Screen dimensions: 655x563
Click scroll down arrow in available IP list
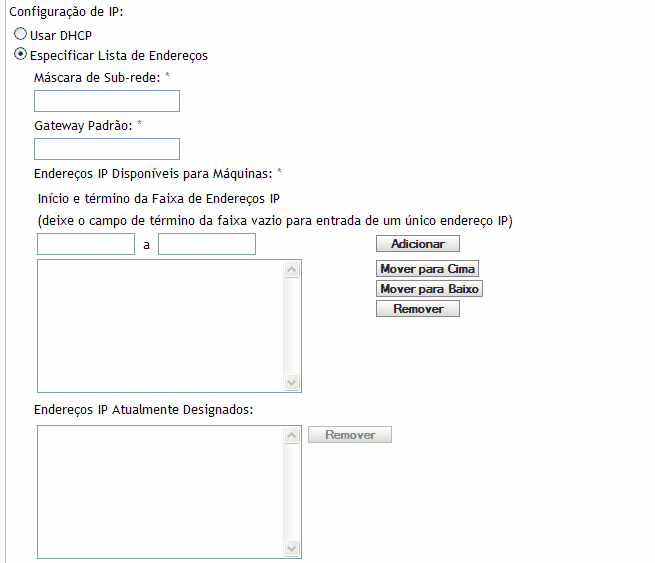pyautogui.click(x=292, y=382)
